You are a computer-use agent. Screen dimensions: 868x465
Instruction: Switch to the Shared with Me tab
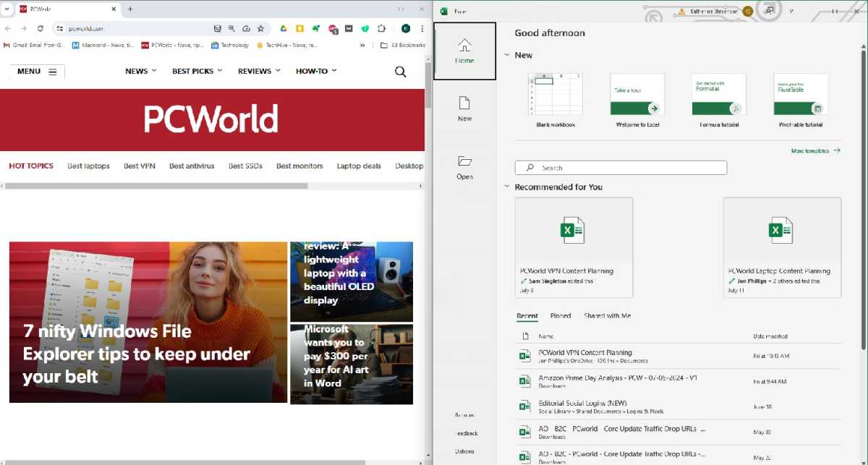tap(607, 316)
